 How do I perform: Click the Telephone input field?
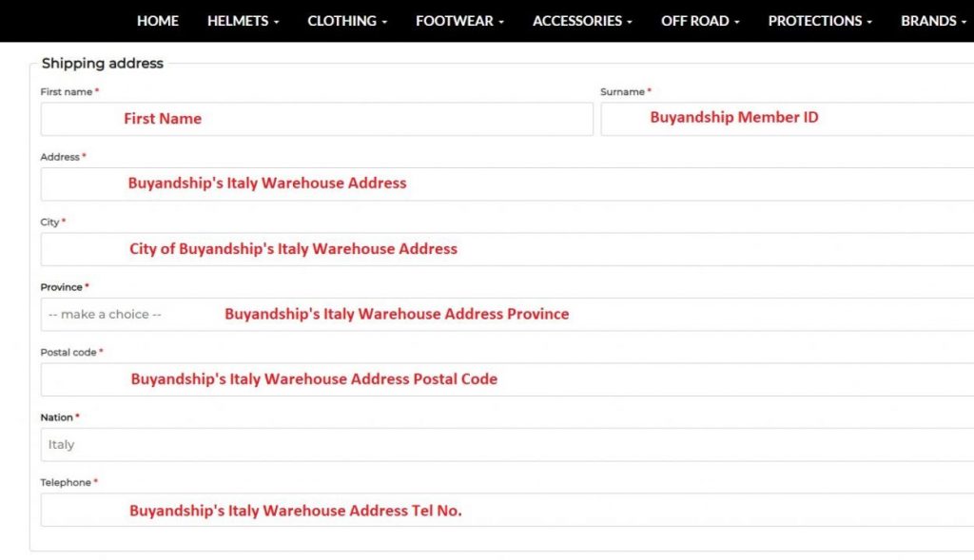pyautogui.click(x=507, y=511)
